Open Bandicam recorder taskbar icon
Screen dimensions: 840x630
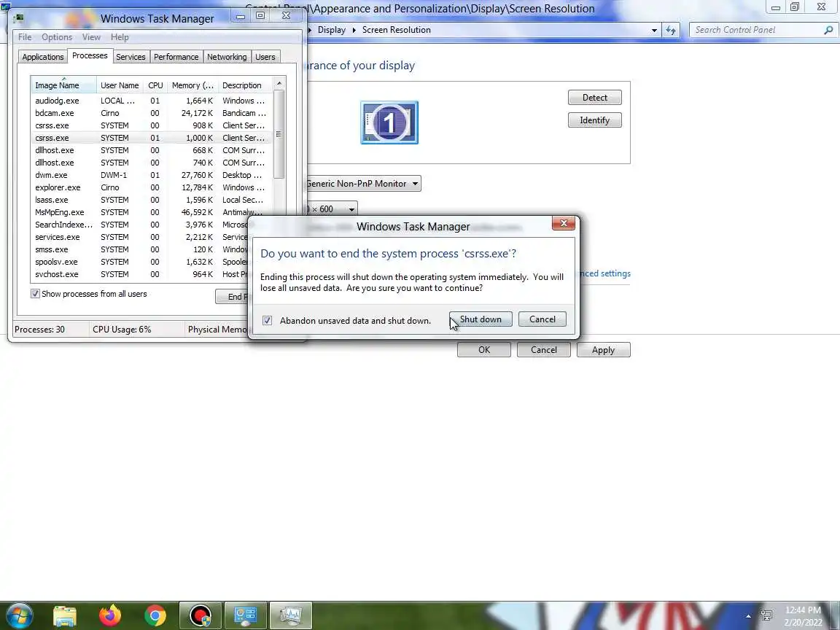(x=201, y=615)
